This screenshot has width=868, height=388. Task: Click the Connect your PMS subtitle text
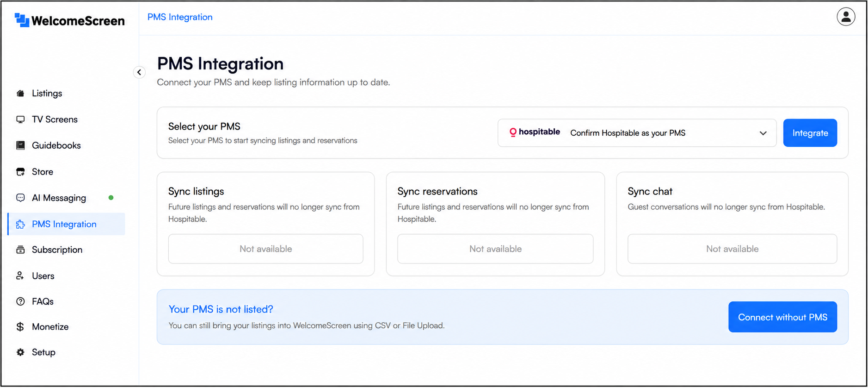point(273,82)
